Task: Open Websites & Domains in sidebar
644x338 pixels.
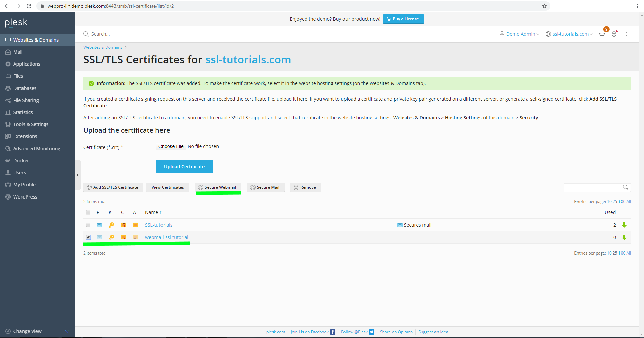Action: pos(38,40)
